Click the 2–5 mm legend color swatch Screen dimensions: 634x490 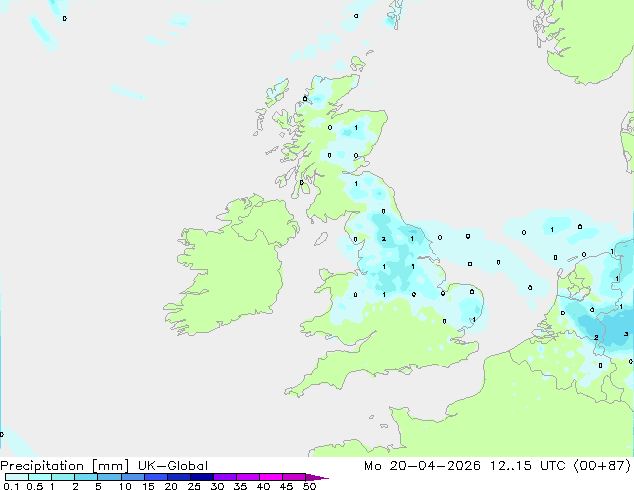86,477
